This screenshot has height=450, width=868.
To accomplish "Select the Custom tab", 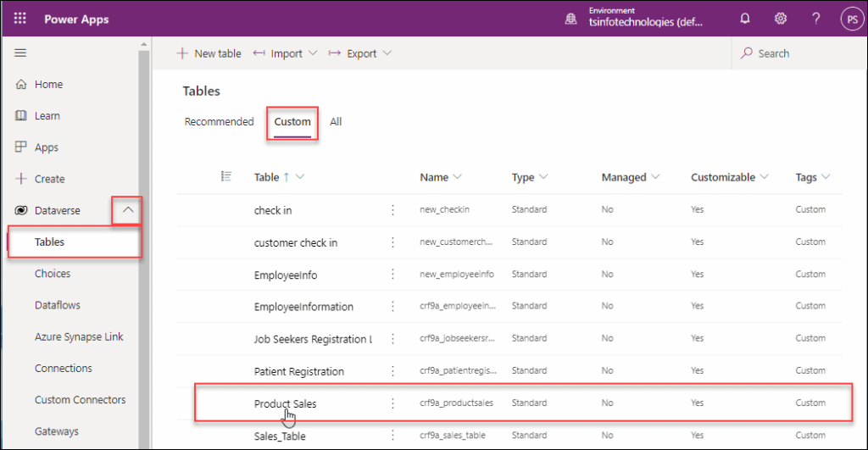I will tap(292, 122).
